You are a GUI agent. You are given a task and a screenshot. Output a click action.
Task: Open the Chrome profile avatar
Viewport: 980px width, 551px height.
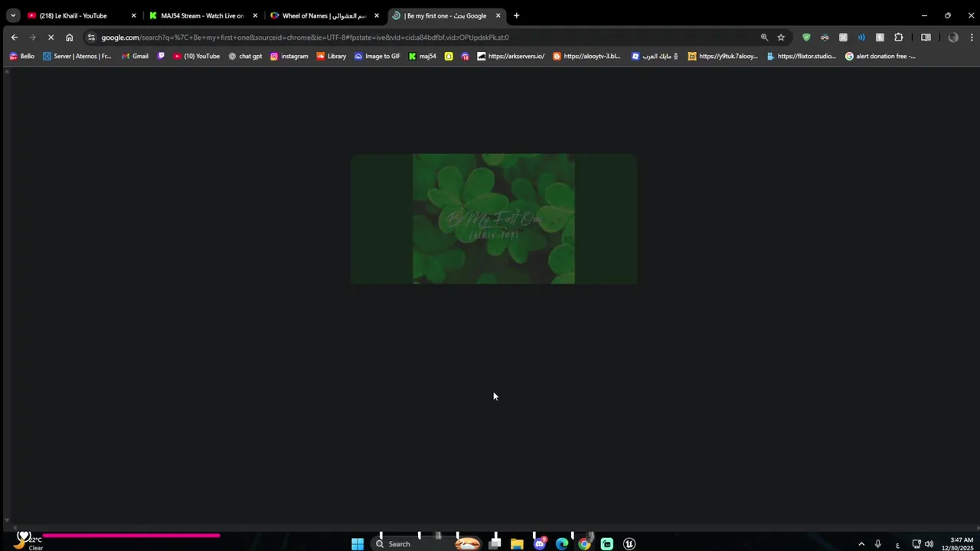pos(953,37)
